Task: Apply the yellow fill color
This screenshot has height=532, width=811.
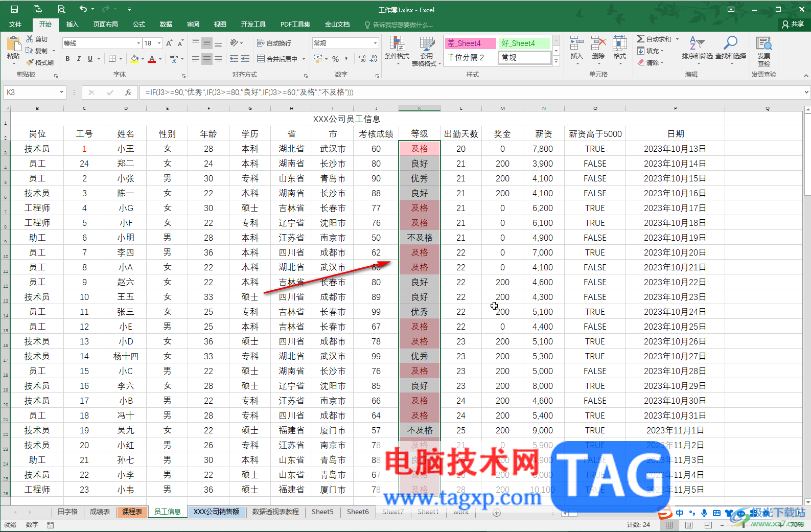Action: (134, 59)
